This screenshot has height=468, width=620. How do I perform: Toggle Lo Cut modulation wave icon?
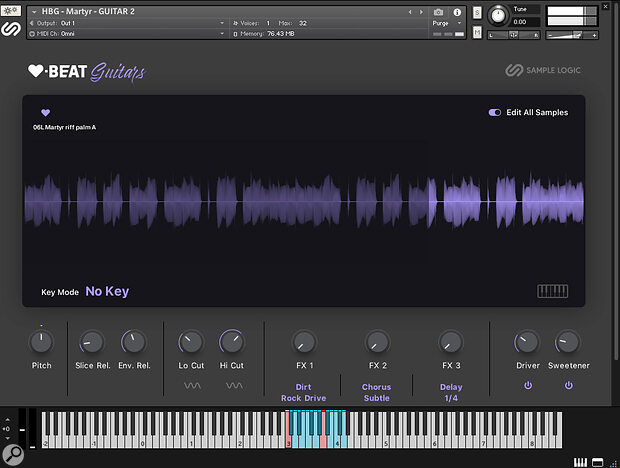(192, 385)
